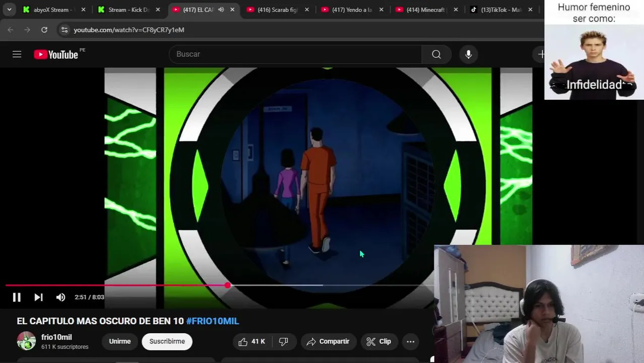
Task: Open the #FRIO10MIL hashtag link
Action: click(x=212, y=321)
